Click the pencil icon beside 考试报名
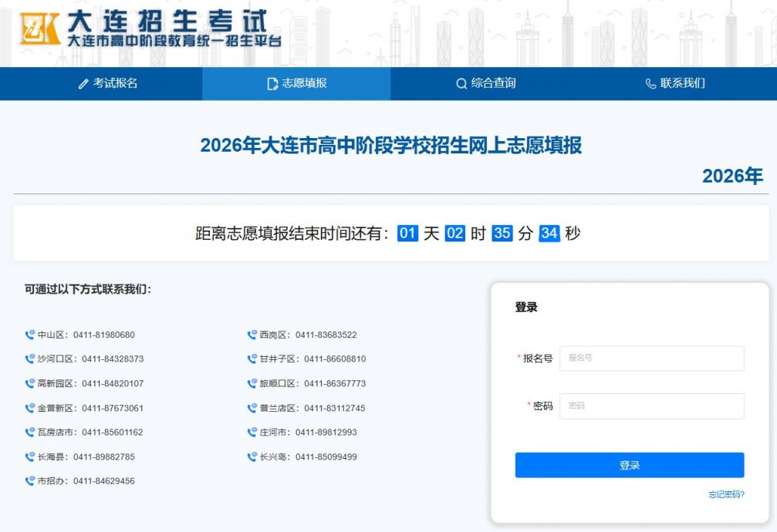The image size is (777, 532). (83, 84)
